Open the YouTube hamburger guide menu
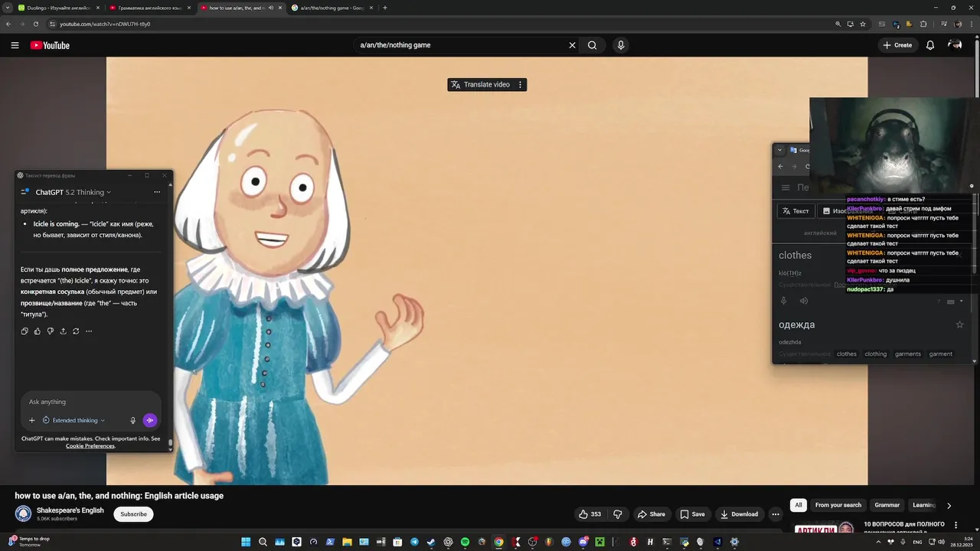Screen dimensions: 980x551 point(15,45)
